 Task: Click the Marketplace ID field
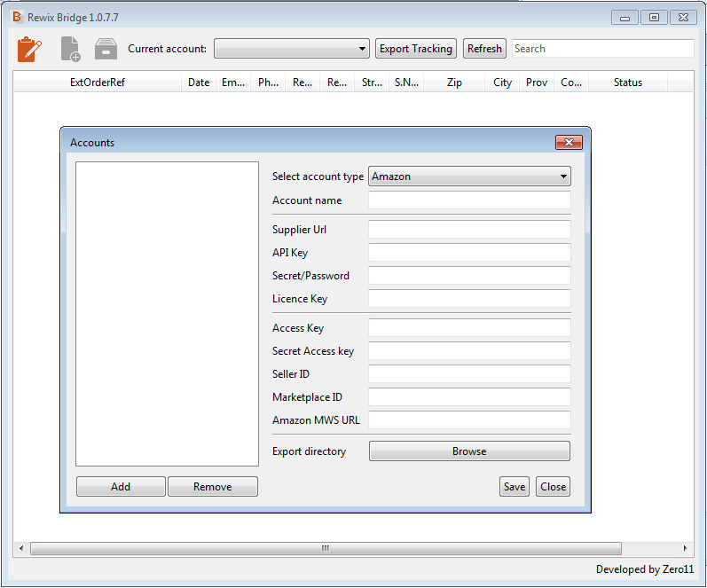click(469, 396)
